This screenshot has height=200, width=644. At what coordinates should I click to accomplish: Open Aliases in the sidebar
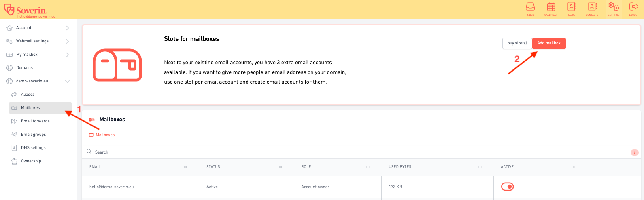click(28, 95)
